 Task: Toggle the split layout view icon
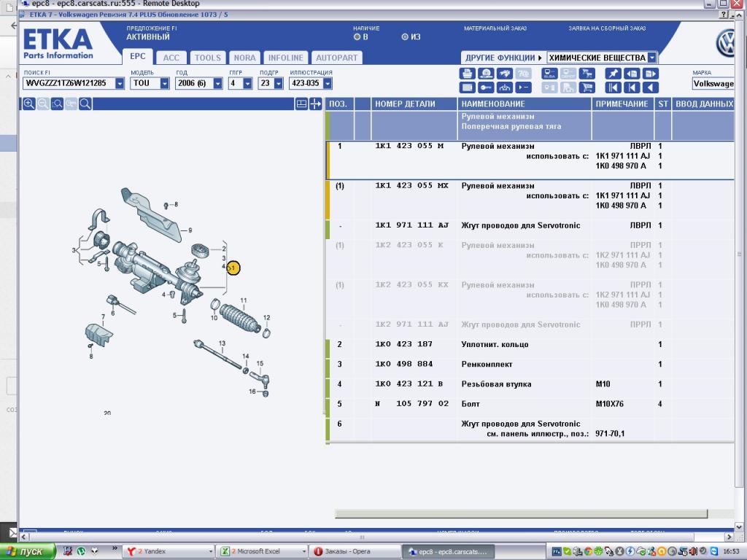tap(301, 104)
